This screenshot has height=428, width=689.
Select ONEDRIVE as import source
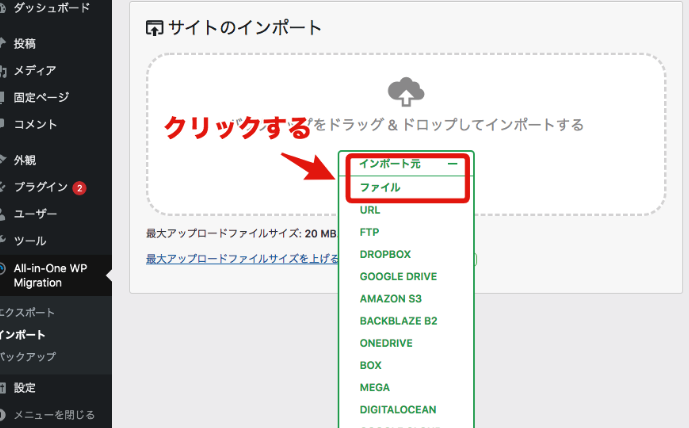click(386, 343)
